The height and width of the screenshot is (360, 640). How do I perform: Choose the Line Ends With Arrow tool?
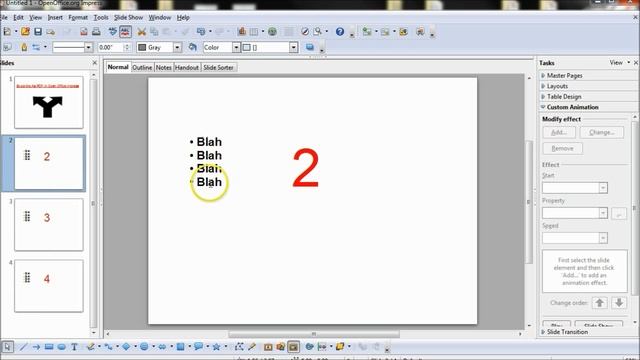(x=36, y=347)
